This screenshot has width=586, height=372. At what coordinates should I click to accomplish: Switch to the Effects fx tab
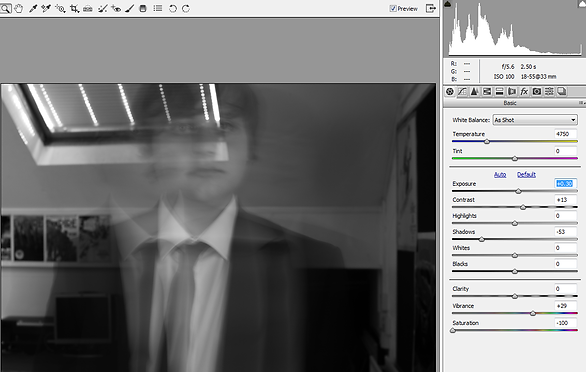524,91
